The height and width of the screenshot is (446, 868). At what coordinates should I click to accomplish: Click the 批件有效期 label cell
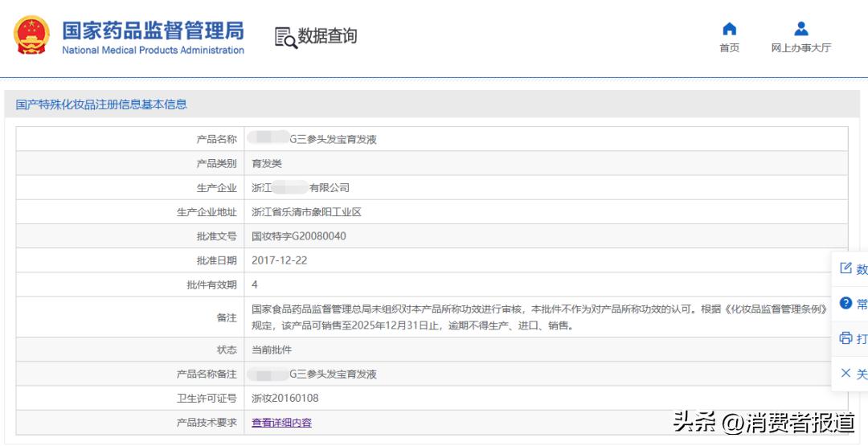[x=130, y=285]
